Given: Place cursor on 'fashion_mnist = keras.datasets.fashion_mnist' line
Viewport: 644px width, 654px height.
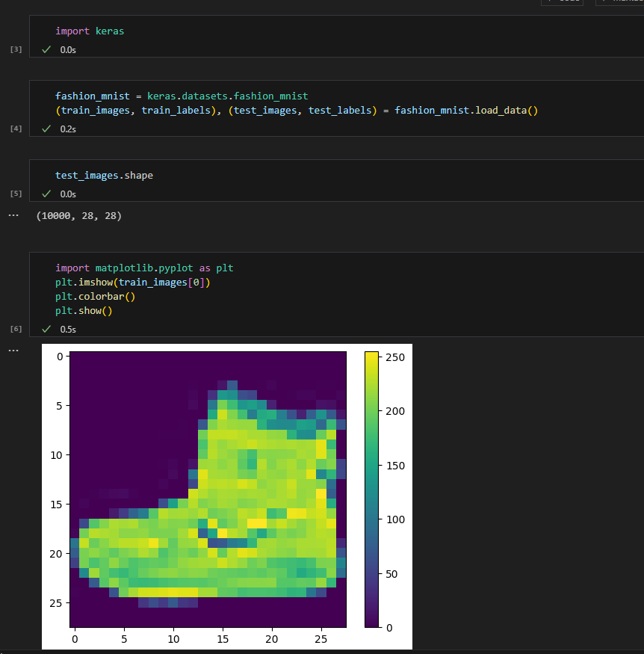Looking at the screenshot, I should coord(182,96).
